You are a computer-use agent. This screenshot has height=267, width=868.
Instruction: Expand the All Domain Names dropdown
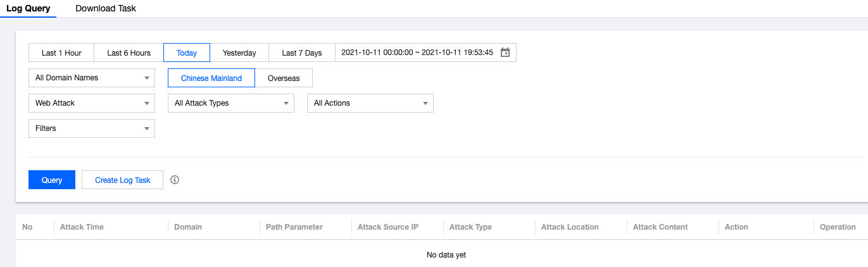click(92, 78)
